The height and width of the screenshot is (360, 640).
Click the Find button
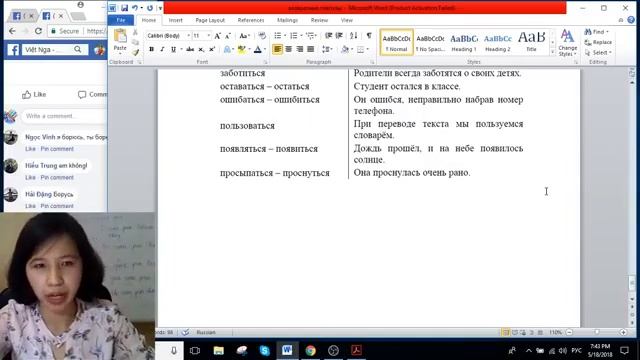pos(596,31)
